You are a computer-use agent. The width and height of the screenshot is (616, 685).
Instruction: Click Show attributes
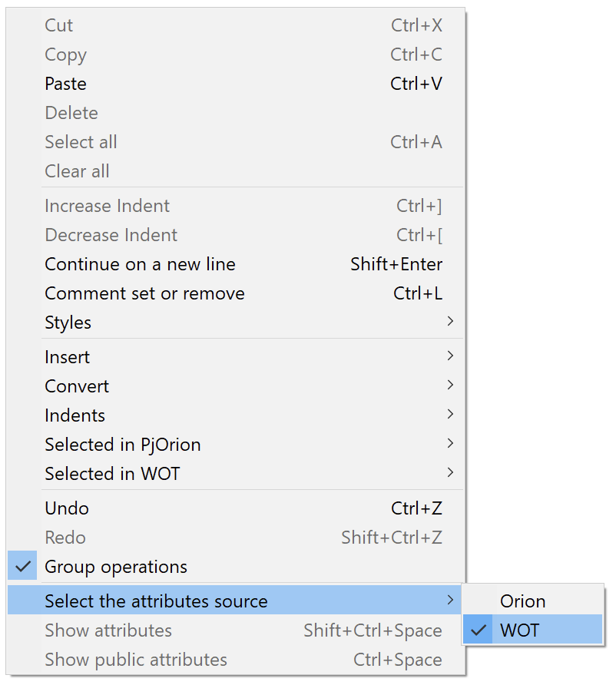coord(108,630)
